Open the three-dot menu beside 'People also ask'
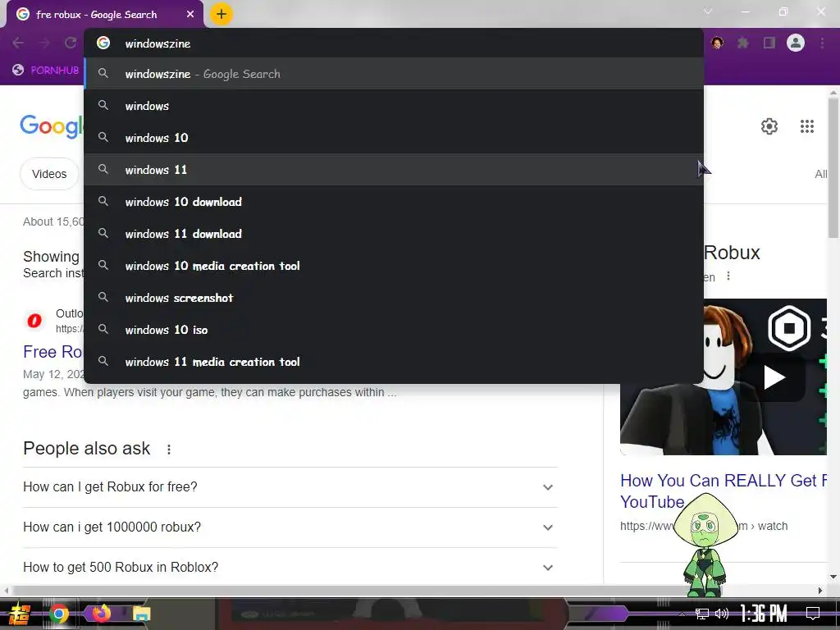The height and width of the screenshot is (630, 840). click(169, 450)
